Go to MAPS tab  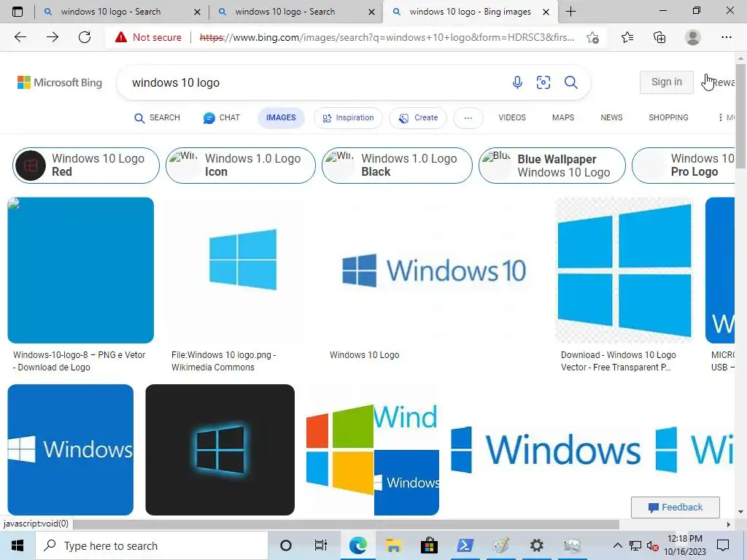[x=563, y=117]
